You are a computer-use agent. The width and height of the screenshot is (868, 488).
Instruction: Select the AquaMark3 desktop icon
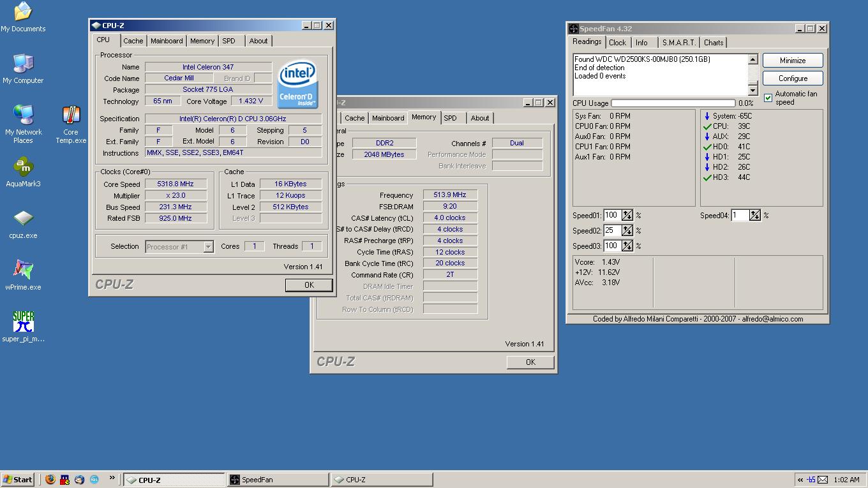23,172
